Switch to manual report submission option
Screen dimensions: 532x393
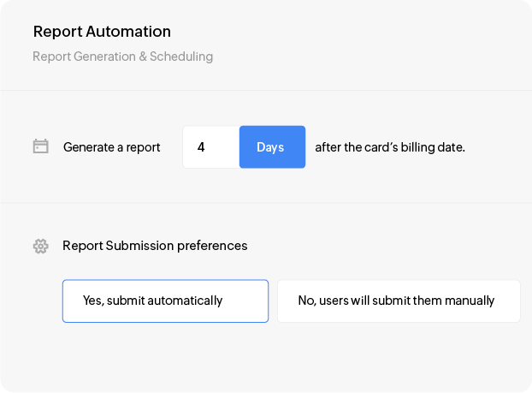[x=398, y=301]
